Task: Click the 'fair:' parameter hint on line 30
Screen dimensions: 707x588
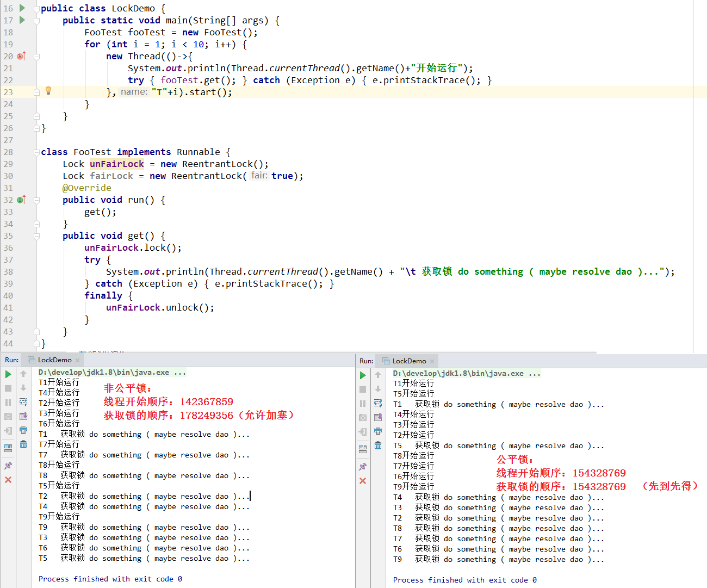Action: (x=259, y=176)
